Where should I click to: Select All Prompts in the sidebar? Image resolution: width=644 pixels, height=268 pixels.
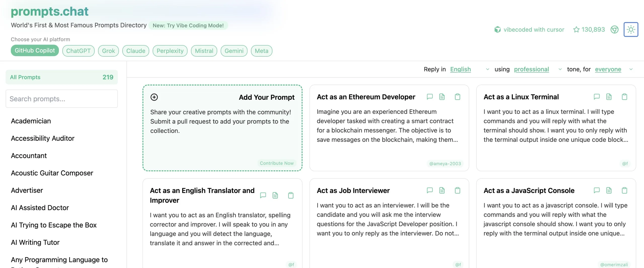pos(61,77)
